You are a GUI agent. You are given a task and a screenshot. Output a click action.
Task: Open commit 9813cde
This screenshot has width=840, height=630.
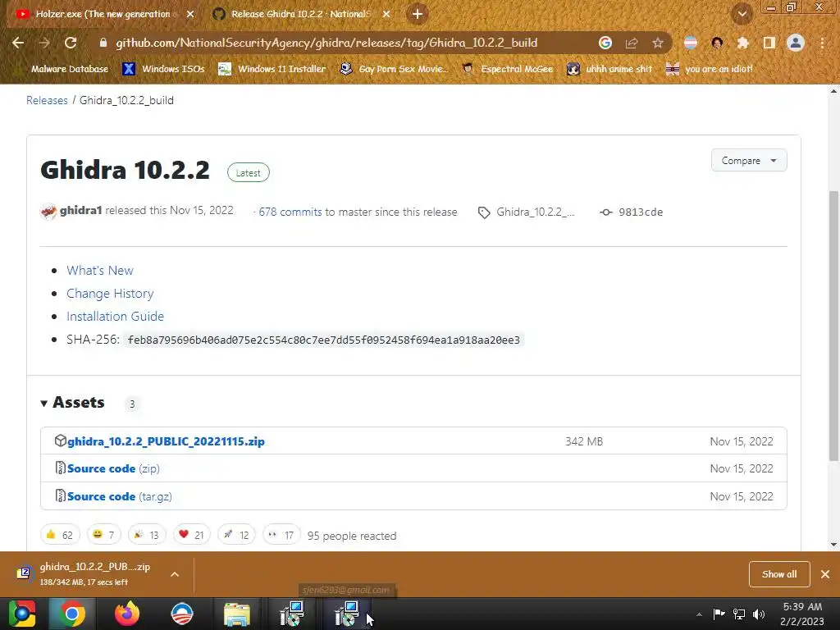[641, 212]
